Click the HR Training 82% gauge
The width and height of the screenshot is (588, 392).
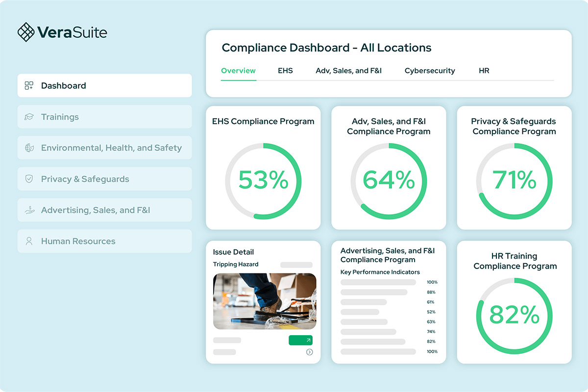514,316
